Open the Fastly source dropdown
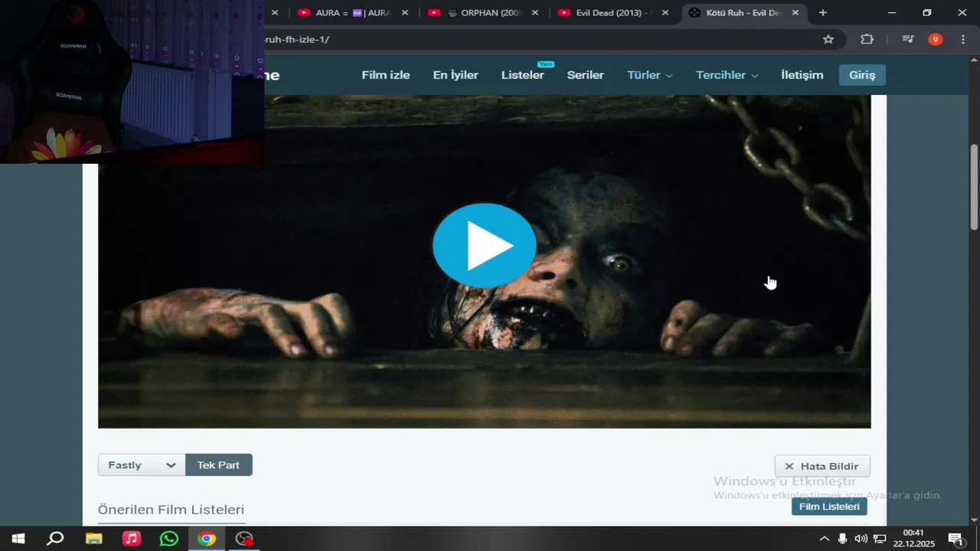 (142, 465)
